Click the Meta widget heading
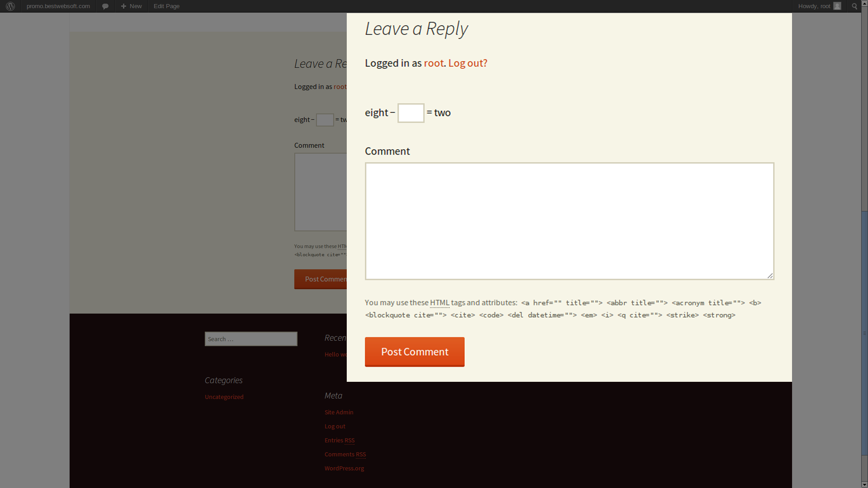Image resolution: width=868 pixels, height=488 pixels. coord(334,395)
